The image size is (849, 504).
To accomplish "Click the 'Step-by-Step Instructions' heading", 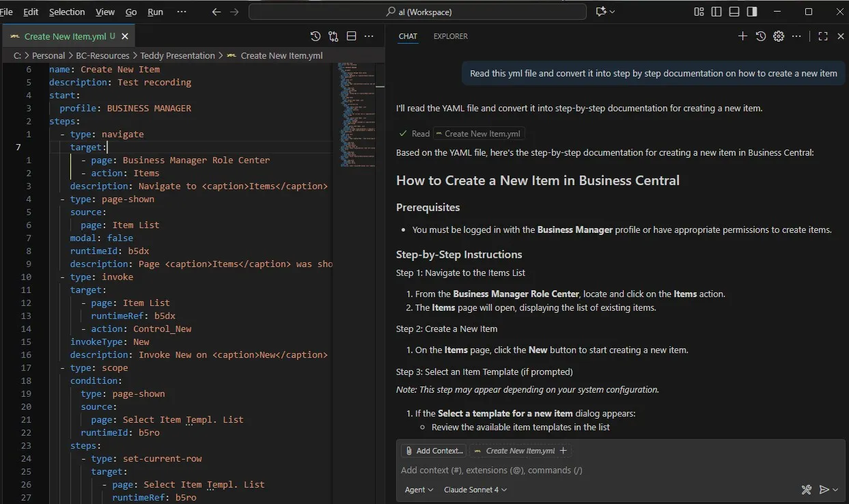I will click(459, 254).
